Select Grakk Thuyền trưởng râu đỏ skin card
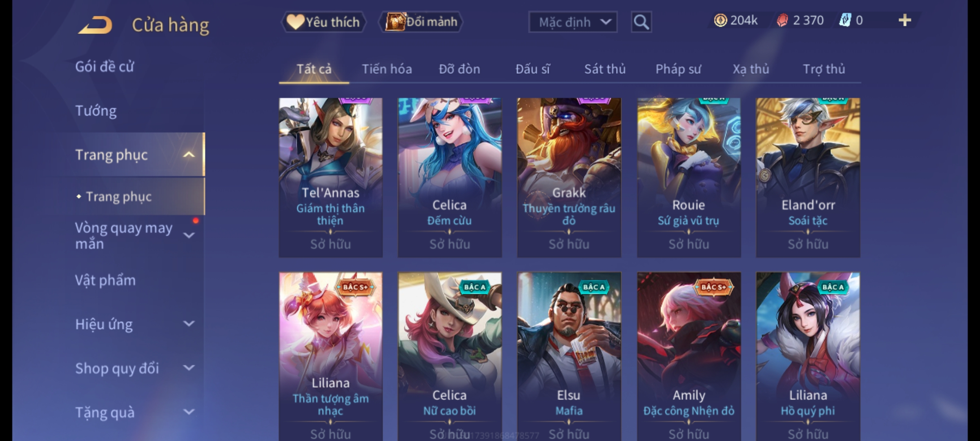 point(569,178)
